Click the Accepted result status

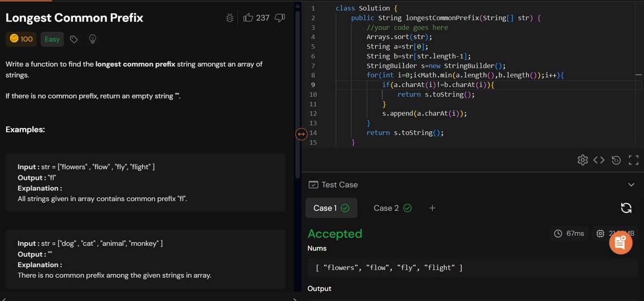335,234
